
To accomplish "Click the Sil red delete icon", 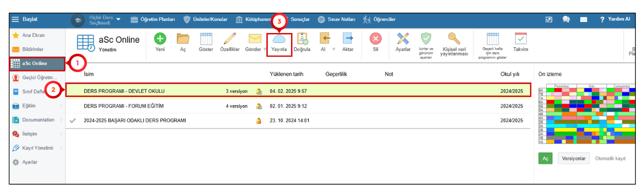I will click(x=376, y=39).
